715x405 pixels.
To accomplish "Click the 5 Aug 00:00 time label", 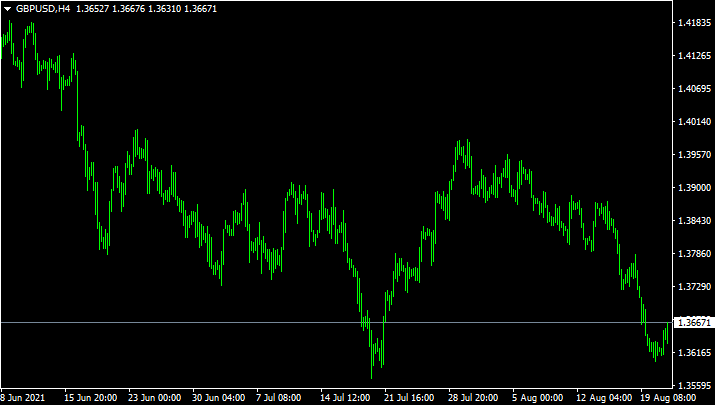I will click(537, 398).
